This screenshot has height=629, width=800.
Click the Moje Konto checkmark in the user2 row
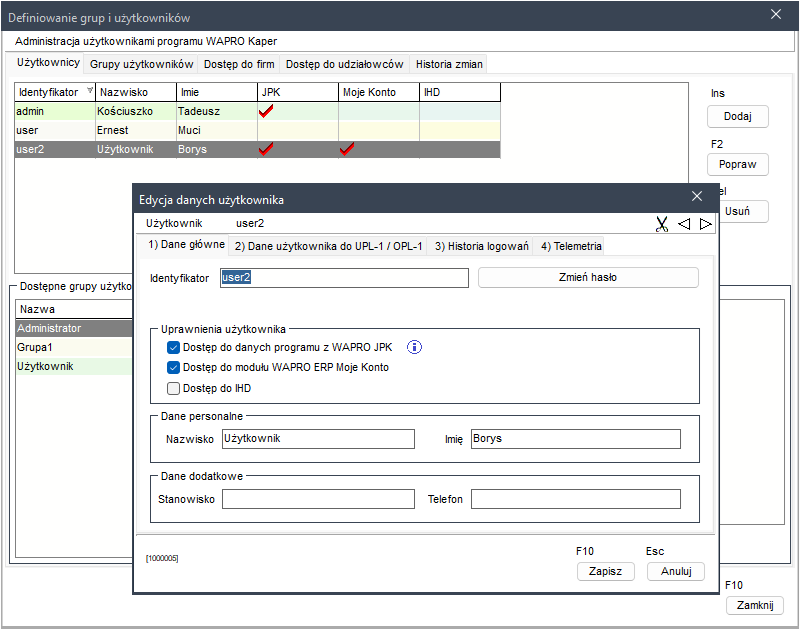pos(347,149)
